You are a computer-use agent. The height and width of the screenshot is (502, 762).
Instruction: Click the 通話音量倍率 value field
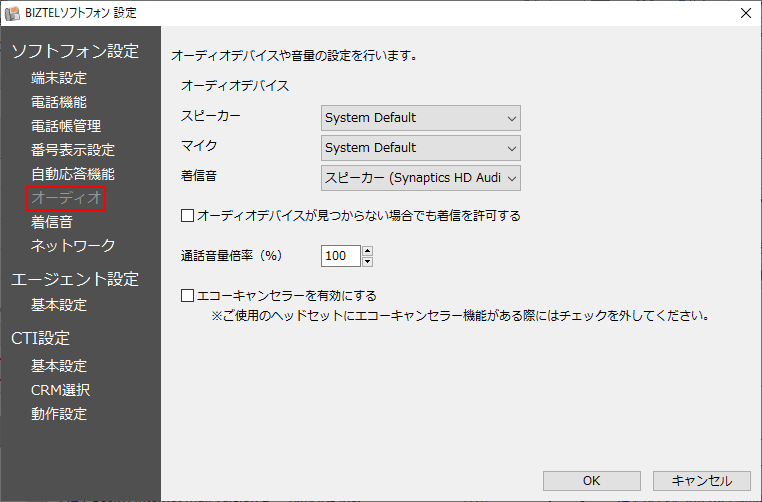point(340,256)
